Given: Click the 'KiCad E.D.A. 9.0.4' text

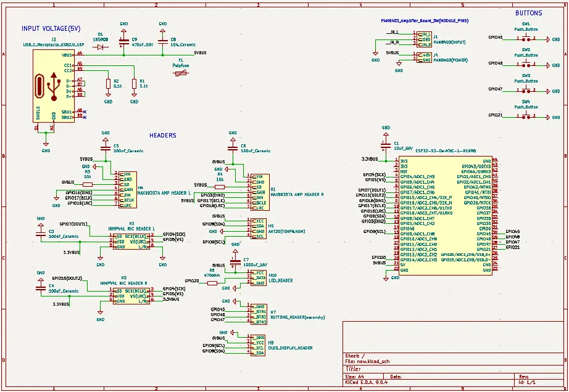Looking at the screenshot, I should (x=366, y=382).
